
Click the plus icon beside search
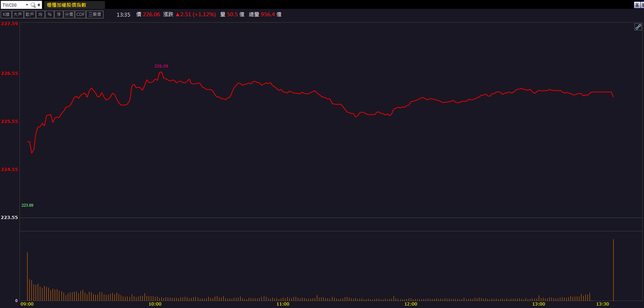tap(39, 5)
